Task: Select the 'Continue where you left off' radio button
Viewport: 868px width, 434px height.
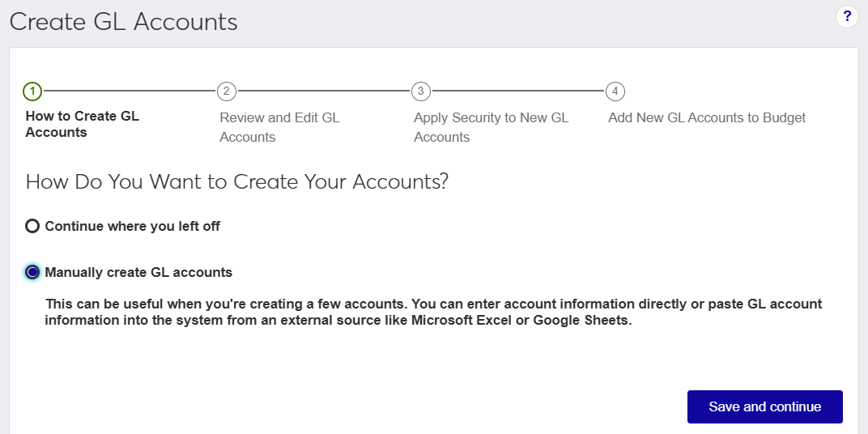Action: tap(32, 226)
